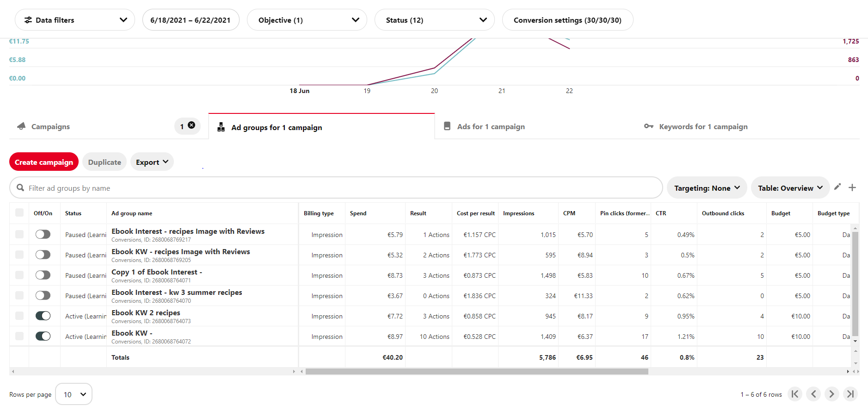Turn off the Ebook KW 2 recipes ad group
Screen dimensions: 868x412
(x=43, y=316)
